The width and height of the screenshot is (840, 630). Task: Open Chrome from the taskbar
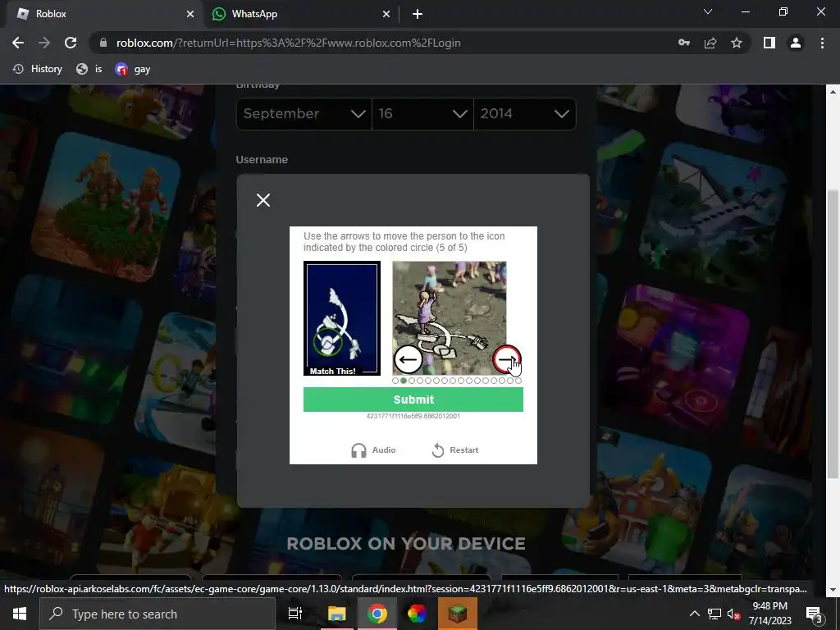tap(377, 614)
